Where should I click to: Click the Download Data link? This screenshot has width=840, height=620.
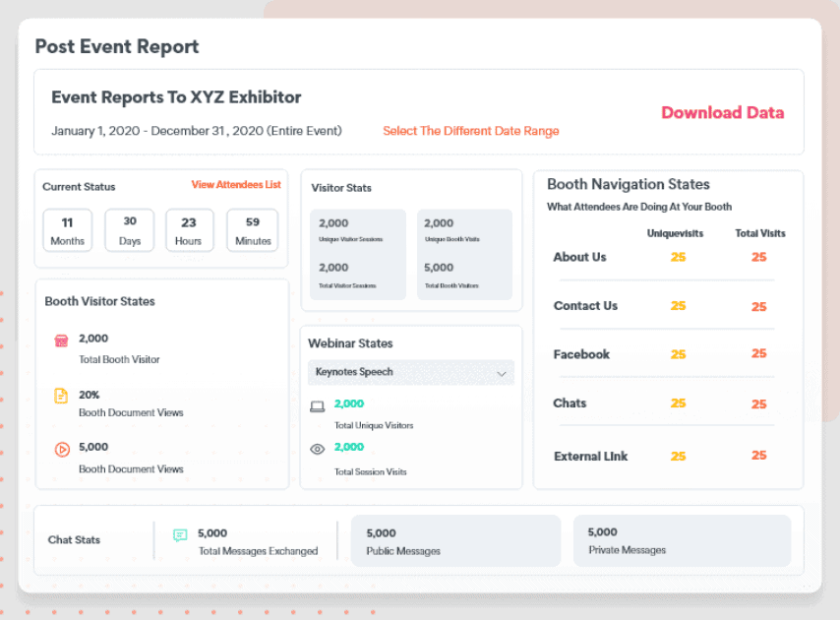[722, 113]
